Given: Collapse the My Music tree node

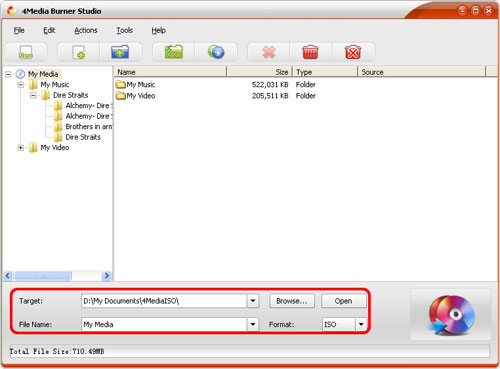Looking at the screenshot, I should coord(21,85).
